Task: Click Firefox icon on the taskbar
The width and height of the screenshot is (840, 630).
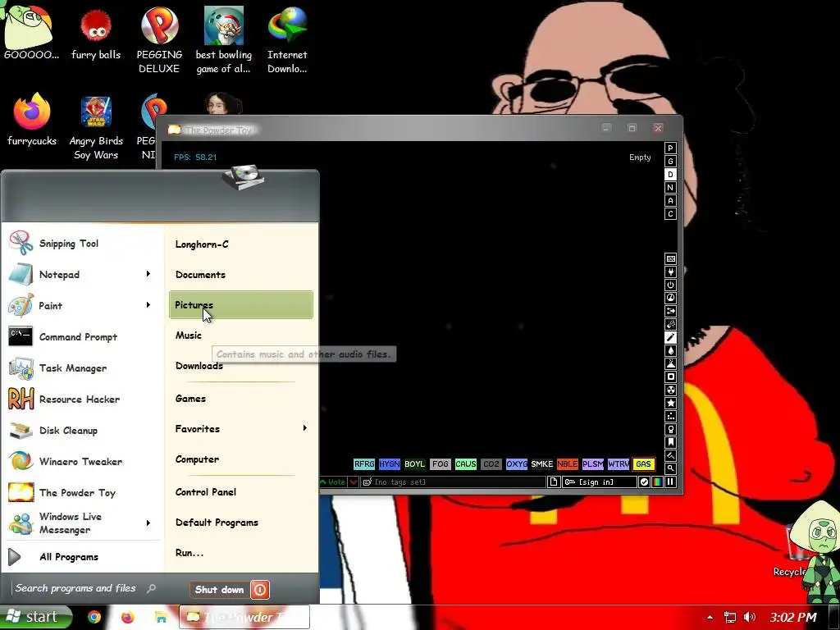Action: click(x=127, y=617)
